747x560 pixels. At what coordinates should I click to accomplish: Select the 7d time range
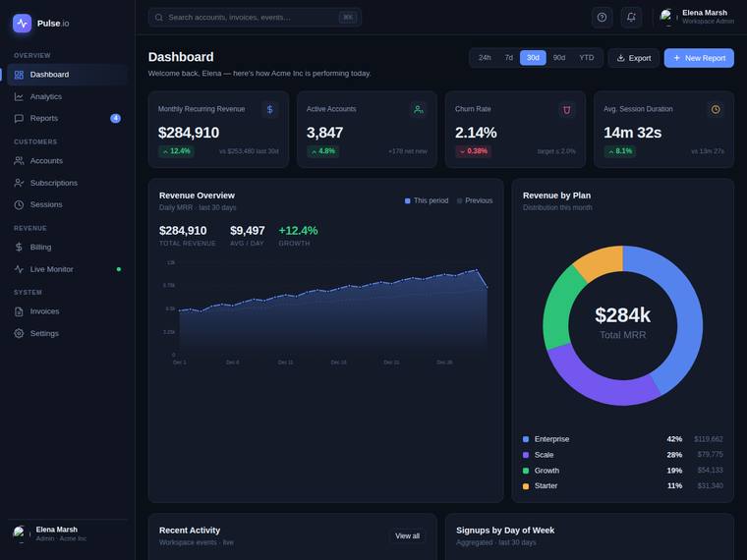[x=509, y=58]
